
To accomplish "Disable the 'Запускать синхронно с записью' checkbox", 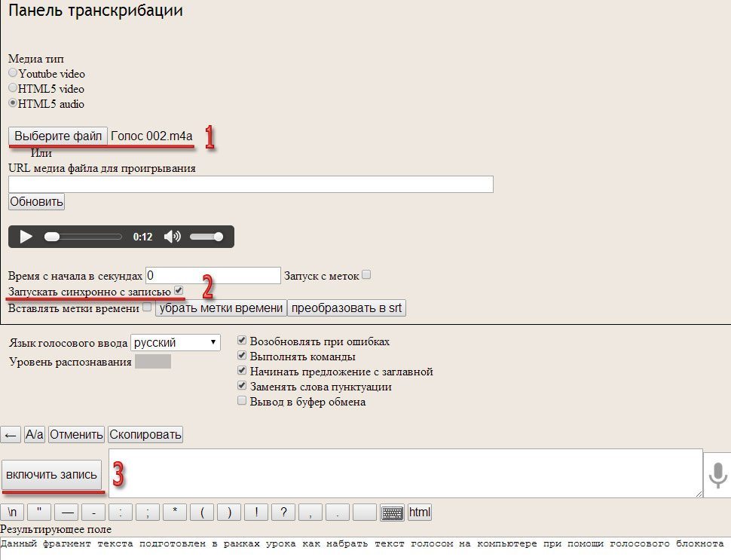I will pos(179,290).
